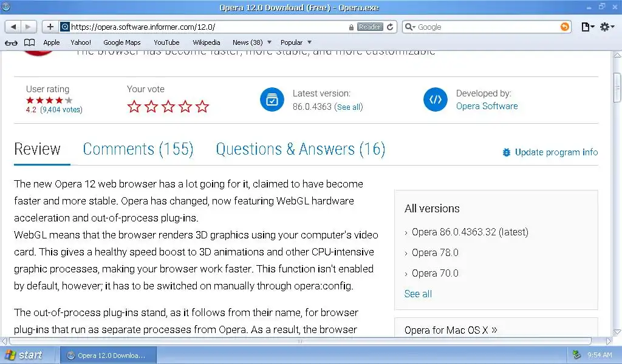Open the Windows Start menu
This screenshot has width=622, height=364.
click(24, 355)
